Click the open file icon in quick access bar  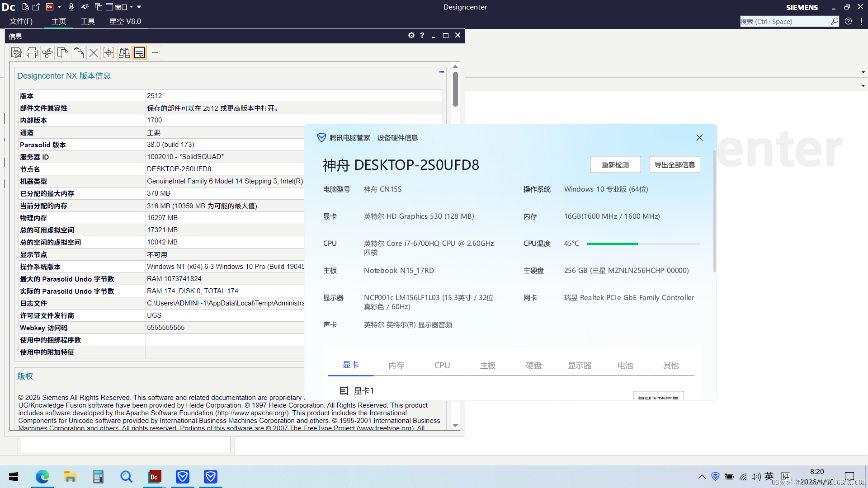click(36, 7)
